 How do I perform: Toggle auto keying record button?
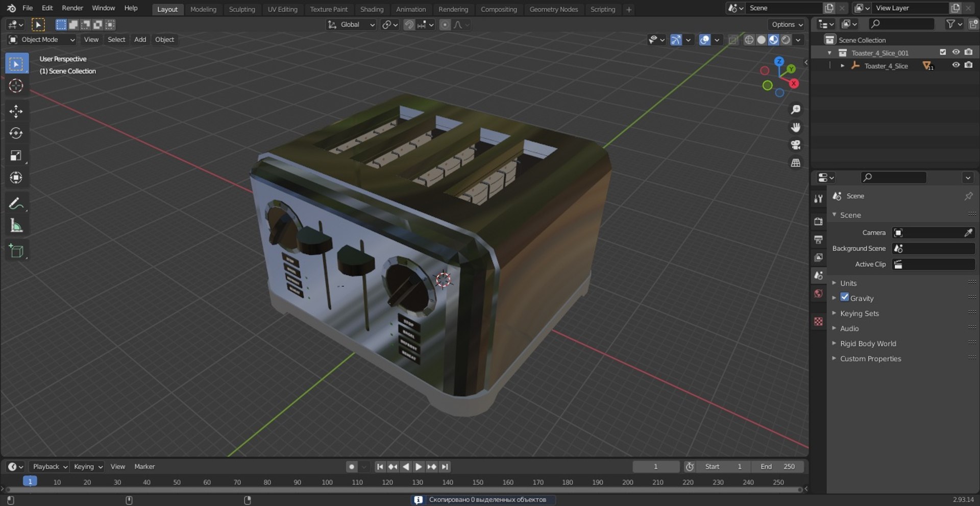click(351, 467)
